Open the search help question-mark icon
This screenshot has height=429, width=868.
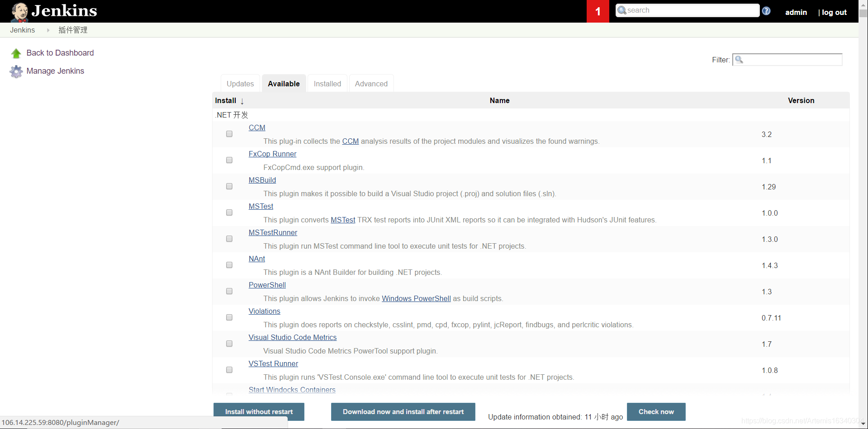coord(766,11)
